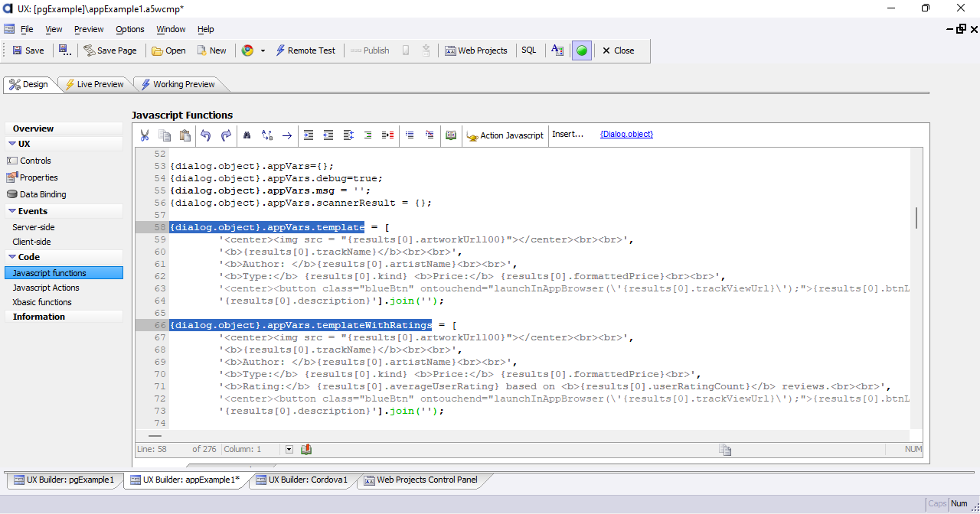Select Overview in the left panel
Screen dimensions: 980x514
64,128
